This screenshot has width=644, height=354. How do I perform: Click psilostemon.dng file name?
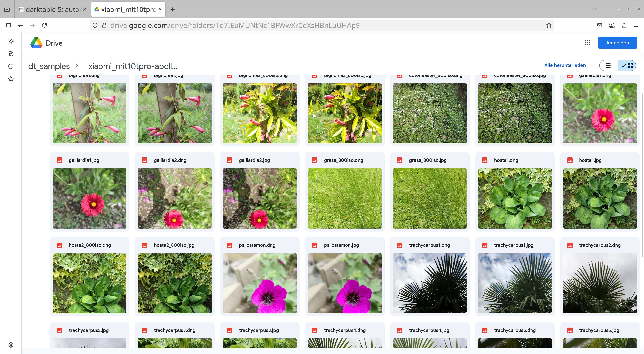[257, 245]
